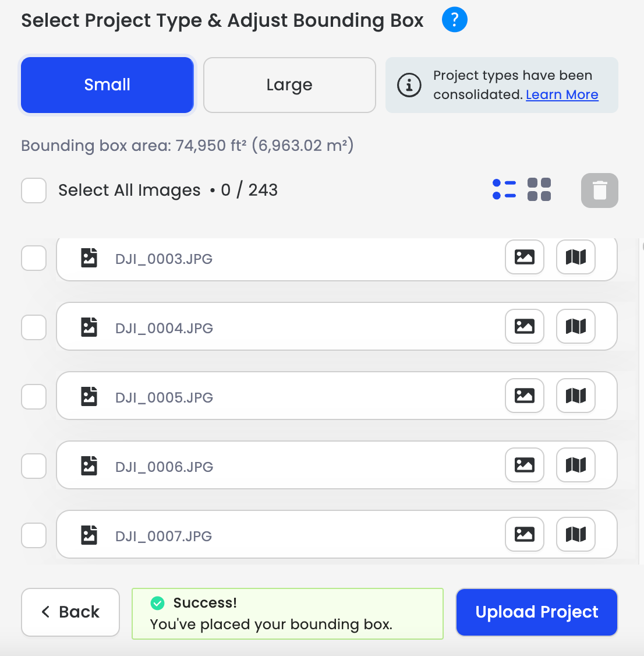The width and height of the screenshot is (644, 656).
Task: Open the blue help question mark icon
Action: pos(454,20)
